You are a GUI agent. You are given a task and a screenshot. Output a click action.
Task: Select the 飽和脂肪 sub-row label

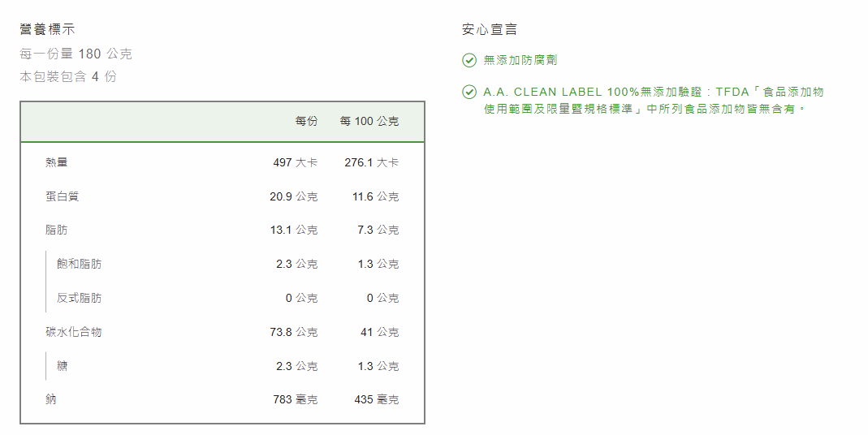coord(80,265)
